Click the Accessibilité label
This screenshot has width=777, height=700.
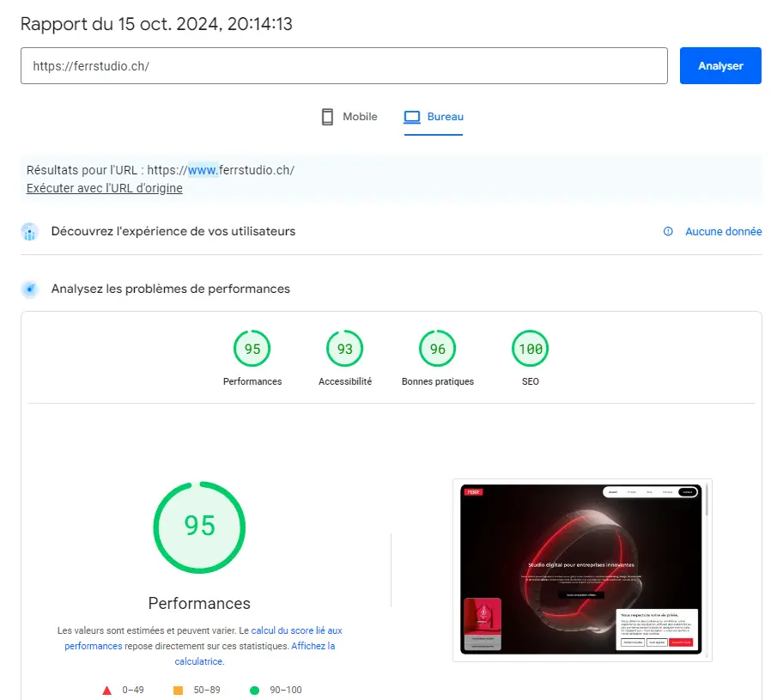[x=345, y=381]
